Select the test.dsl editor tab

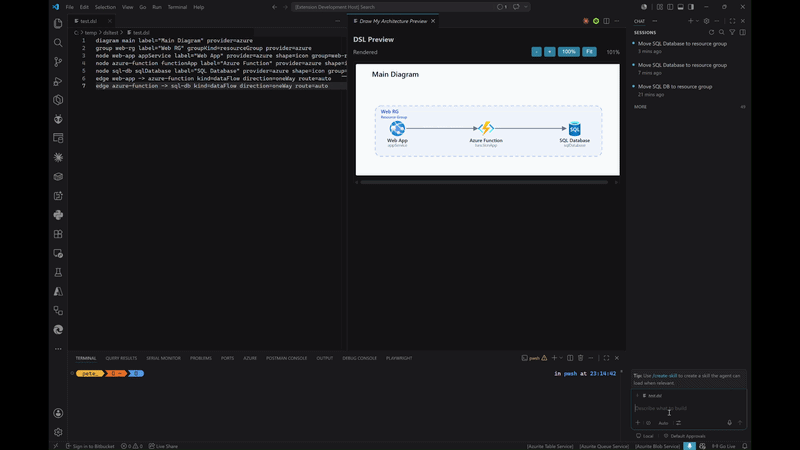tap(88, 21)
